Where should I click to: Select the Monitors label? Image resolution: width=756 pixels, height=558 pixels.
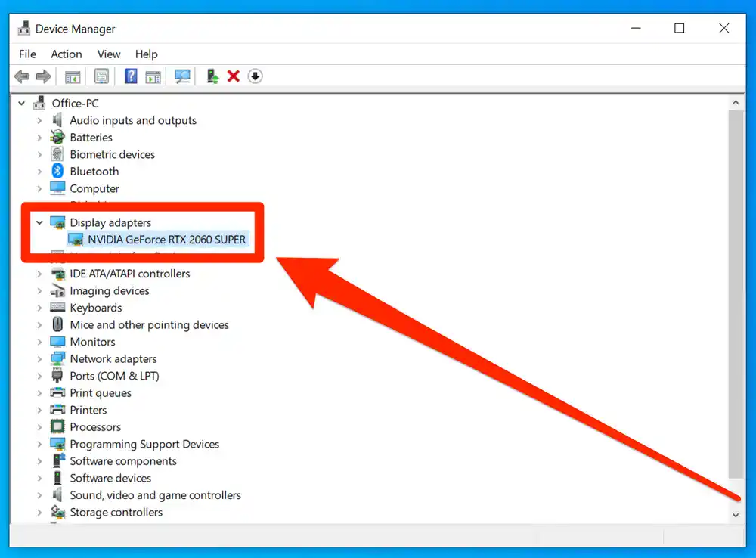point(92,342)
